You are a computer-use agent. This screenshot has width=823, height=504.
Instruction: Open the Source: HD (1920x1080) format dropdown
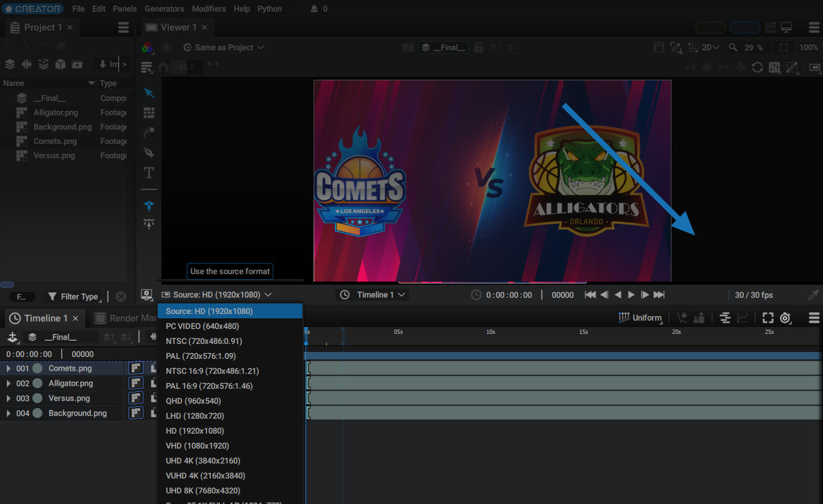click(216, 295)
